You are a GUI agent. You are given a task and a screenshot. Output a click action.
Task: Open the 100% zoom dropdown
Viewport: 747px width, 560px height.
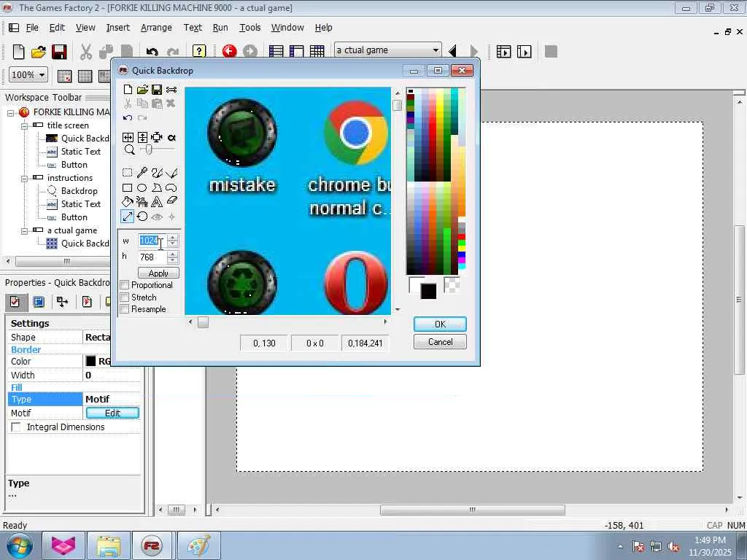[42, 75]
